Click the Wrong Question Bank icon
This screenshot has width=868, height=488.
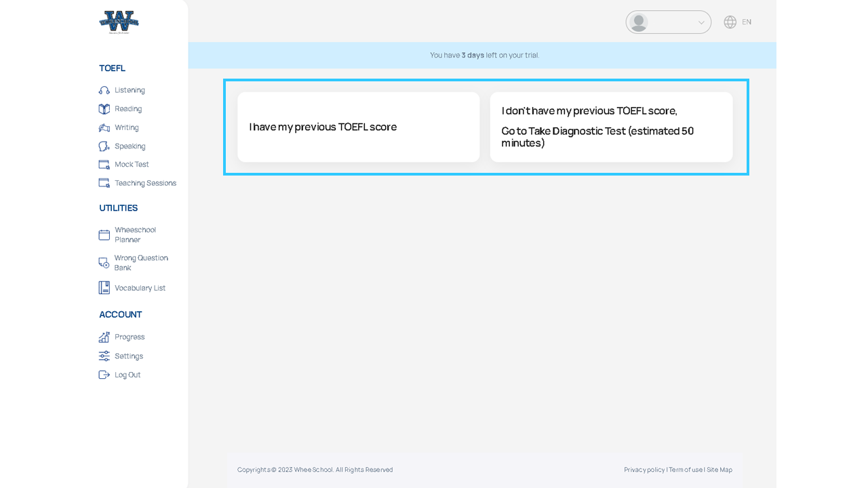(x=104, y=263)
